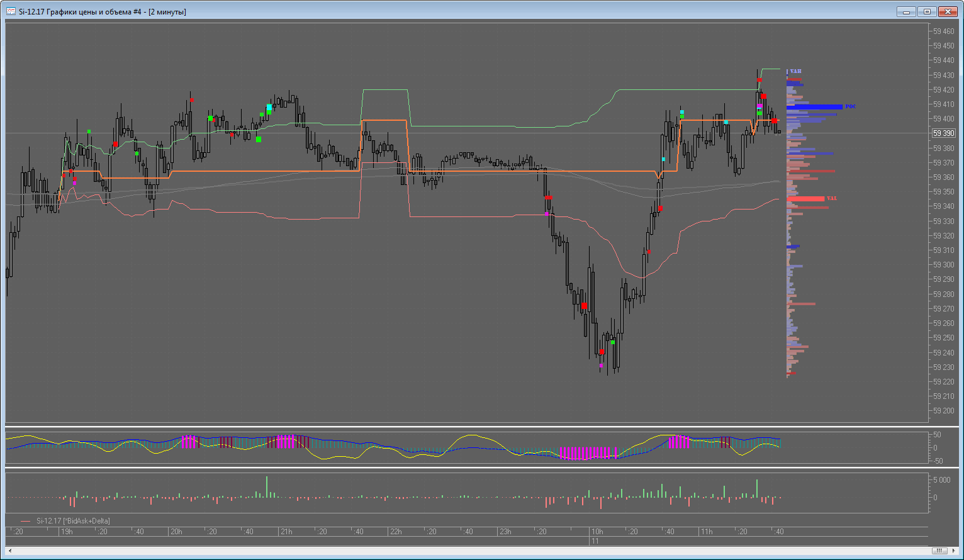Click oscillator scale value -50

point(938,461)
